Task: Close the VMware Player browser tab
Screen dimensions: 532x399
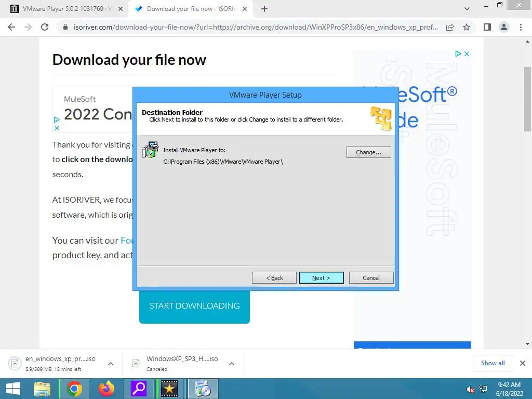Action: (121, 9)
